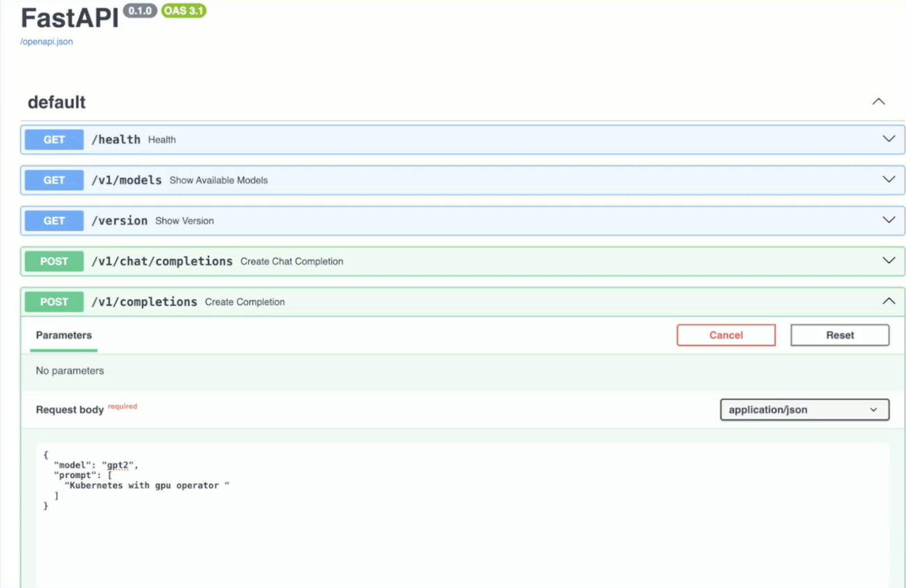Screen dimensions: 906x588
Task: Click the GET badge for /v1/models
Action: (54, 180)
